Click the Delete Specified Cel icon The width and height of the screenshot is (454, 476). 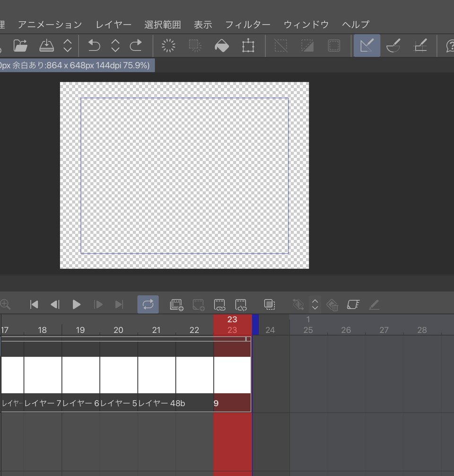(241, 304)
